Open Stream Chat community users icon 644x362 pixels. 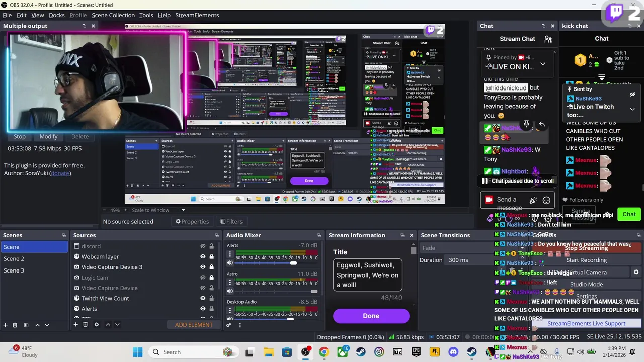point(548,39)
